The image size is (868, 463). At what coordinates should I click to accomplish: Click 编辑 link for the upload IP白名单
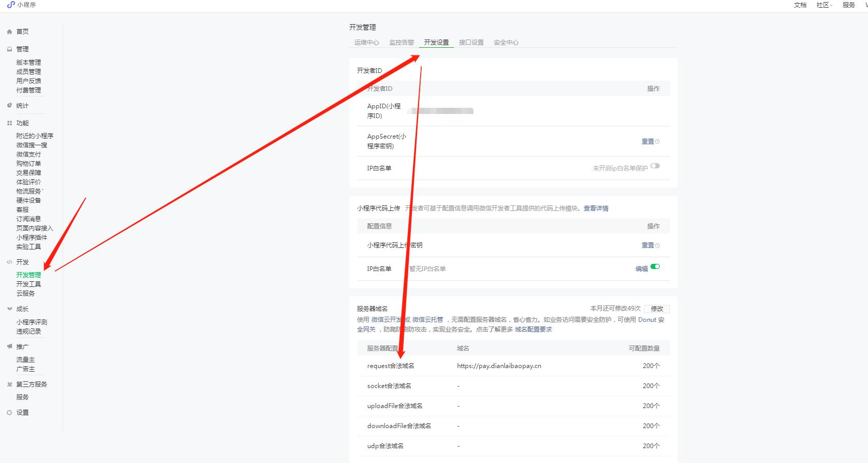641,269
